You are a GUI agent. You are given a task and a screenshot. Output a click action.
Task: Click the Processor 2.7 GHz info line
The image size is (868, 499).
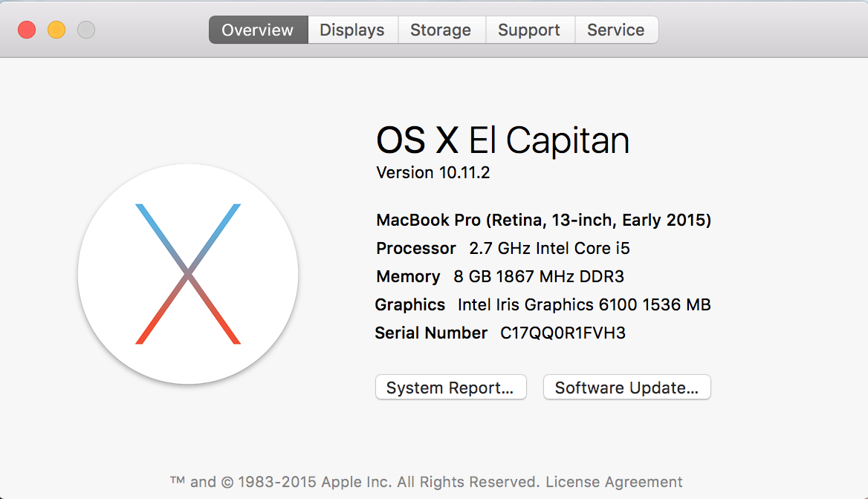[x=503, y=248]
